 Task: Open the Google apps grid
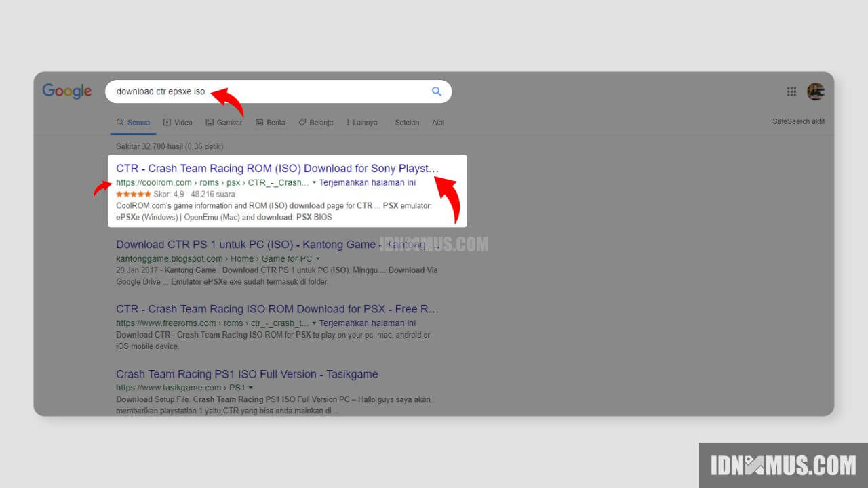point(791,91)
